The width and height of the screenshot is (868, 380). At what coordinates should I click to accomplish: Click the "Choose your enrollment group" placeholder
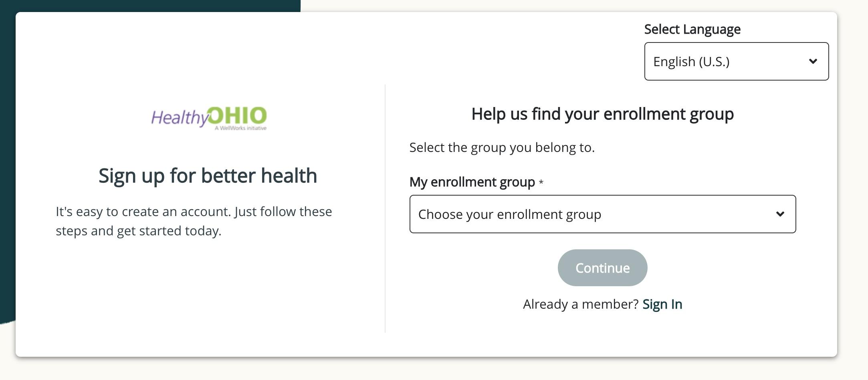point(509,214)
